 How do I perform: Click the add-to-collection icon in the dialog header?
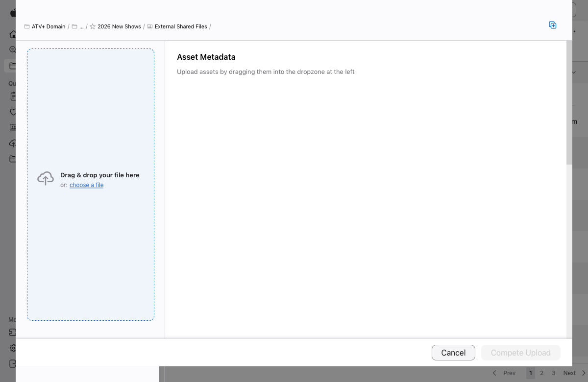[553, 24]
